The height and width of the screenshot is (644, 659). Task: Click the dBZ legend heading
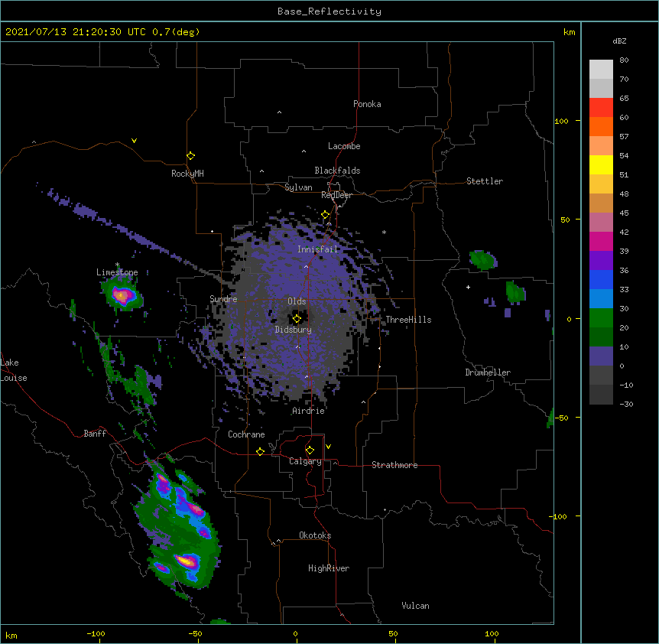coord(619,41)
